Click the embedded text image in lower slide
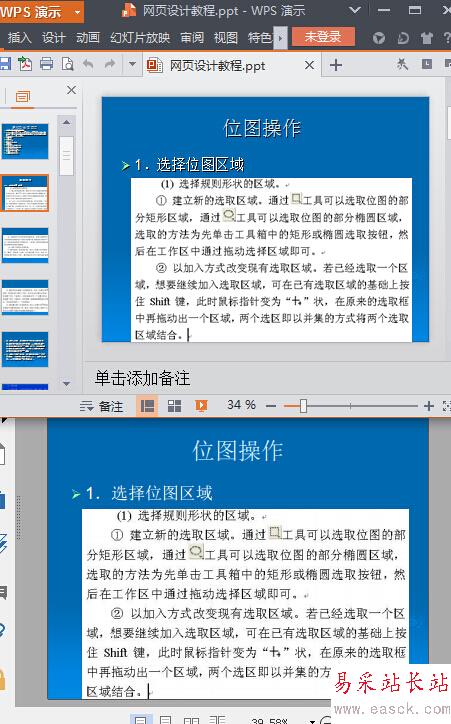 pyautogui.click(x=246, y=603)
